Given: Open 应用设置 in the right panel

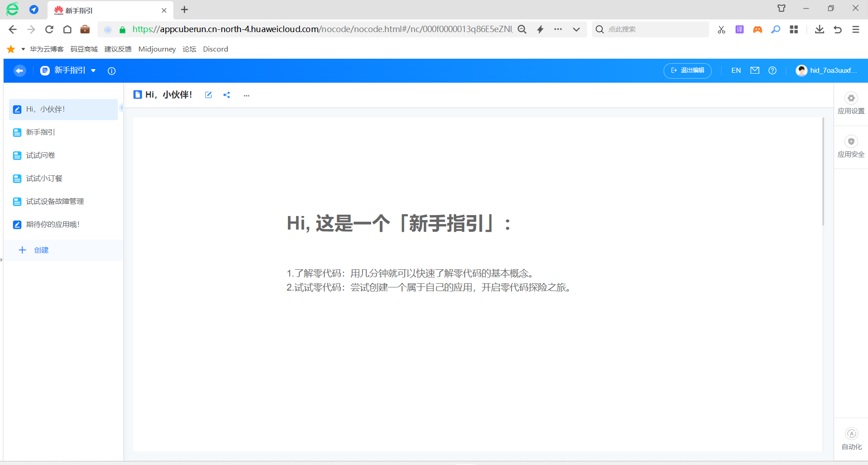Looking at the screenshot, I should pos(851,103).
